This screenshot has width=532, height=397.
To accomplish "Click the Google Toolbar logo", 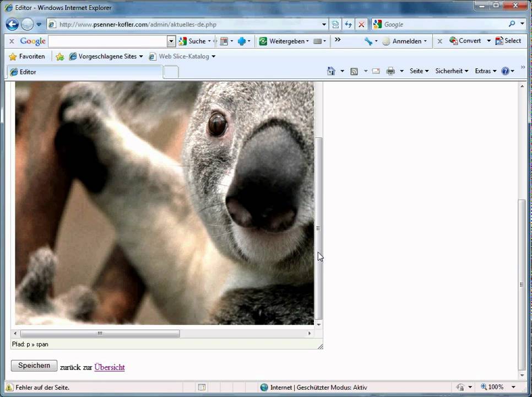I will [32, 41].
